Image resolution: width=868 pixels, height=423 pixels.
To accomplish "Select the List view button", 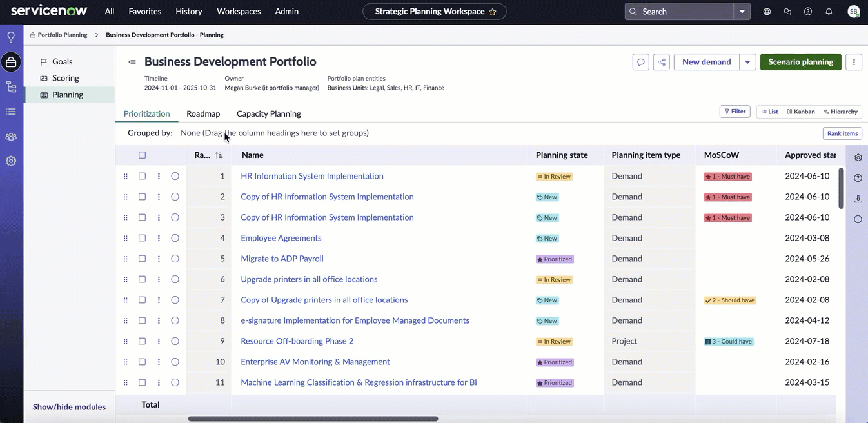I will 770,112.
